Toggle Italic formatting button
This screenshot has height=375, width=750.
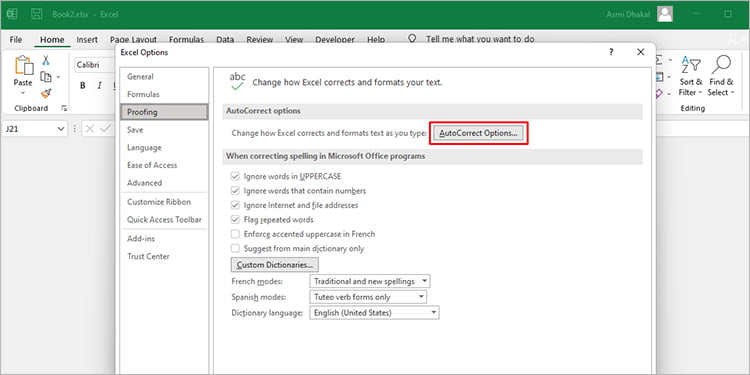(99, 86)
